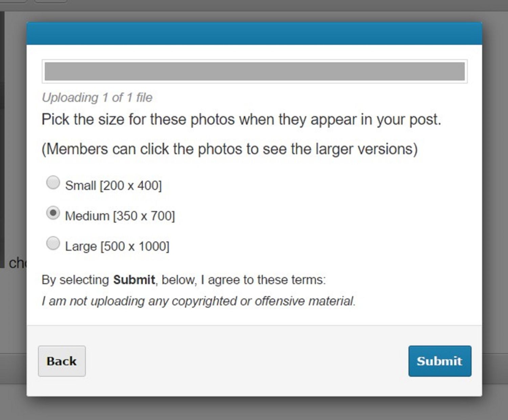Select the Medium [350 x 700] radio button
508x420 pixels.
pyautogui.click(x=53, y=213)
